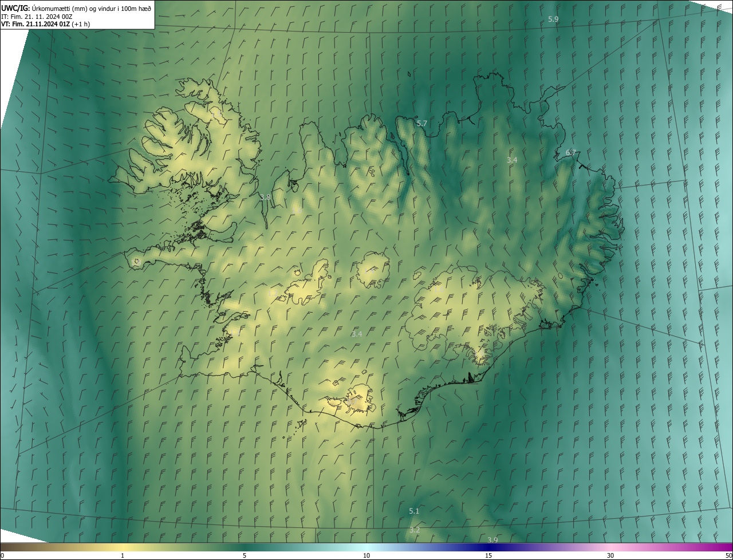The image size is (733, 560).
Task: Select the 1 tick label on the color scale
Action: pos(123,555)
